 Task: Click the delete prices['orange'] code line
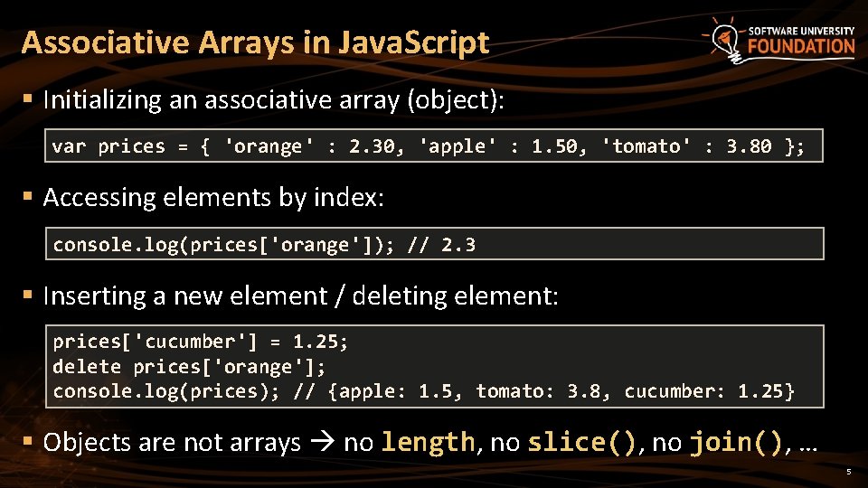[x=189, y=367]
